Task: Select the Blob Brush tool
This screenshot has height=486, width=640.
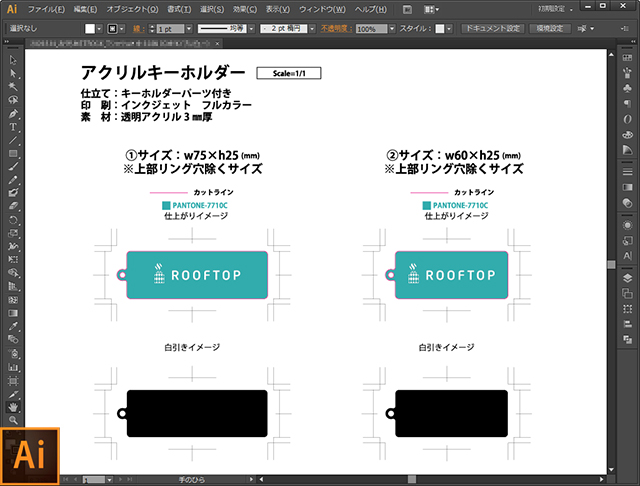Action: [13, 193]
